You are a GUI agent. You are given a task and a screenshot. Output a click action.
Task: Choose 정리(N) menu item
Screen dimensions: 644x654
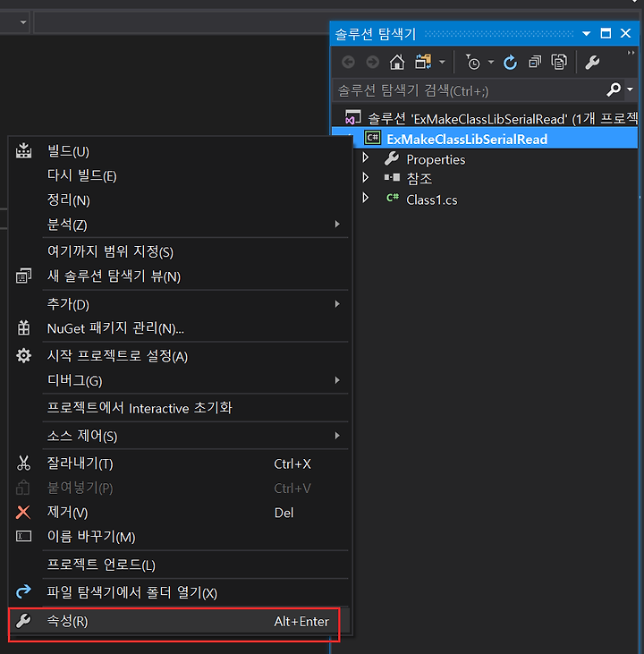click(180, 200)
